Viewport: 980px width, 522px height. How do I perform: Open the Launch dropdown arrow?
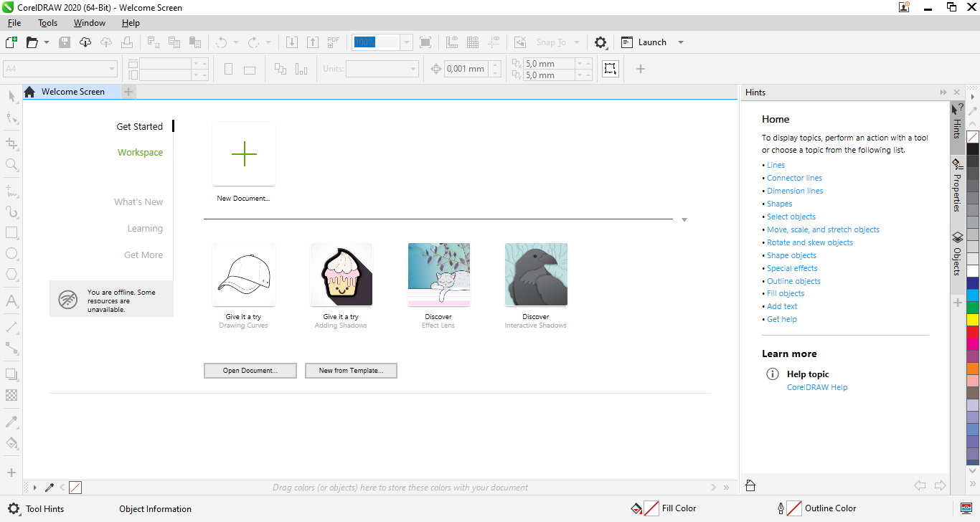680,42
